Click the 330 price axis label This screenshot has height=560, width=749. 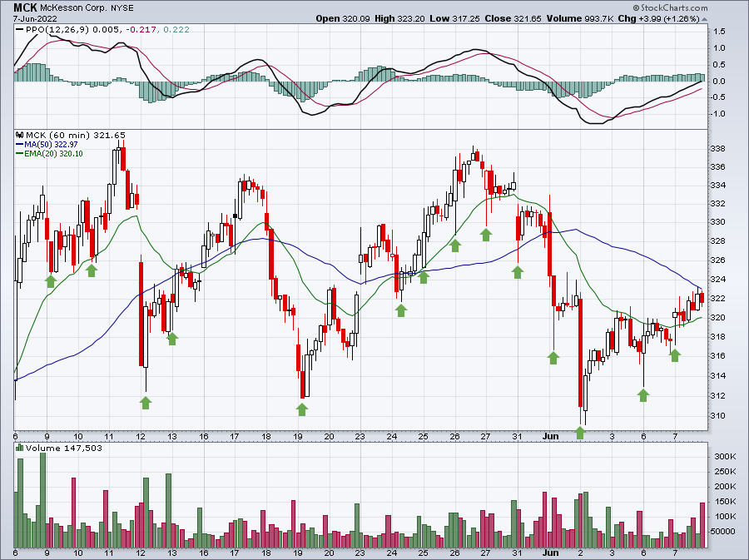(718, 222)
